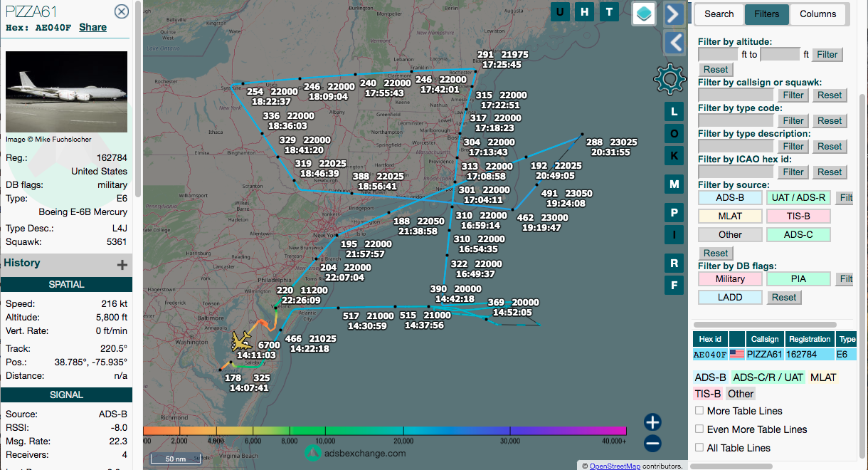Image resolution: width=868 pixels, height=470 pixels.
Task: Toggle UAT / ADS-R source filter
Action: click(798, 198)
